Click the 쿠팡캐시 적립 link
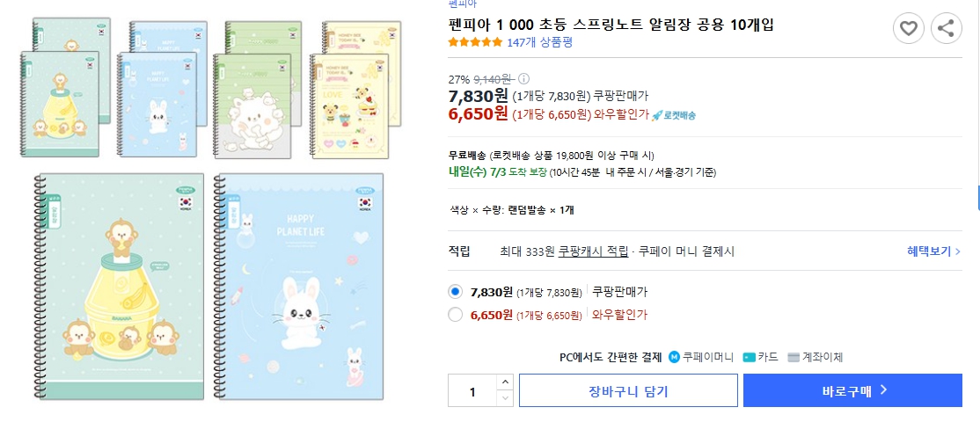The width and height of the screenshot is (980, 422). tap(593, 251)
